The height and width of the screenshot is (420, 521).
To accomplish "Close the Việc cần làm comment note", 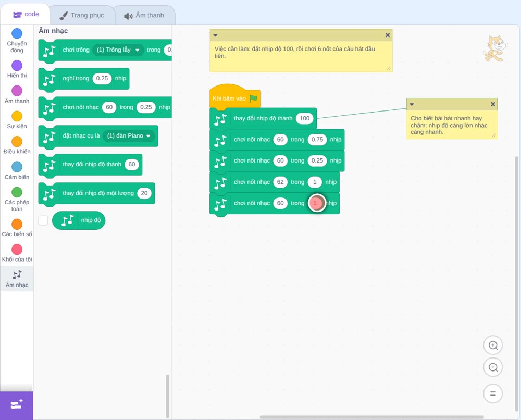I will point(388,35).
